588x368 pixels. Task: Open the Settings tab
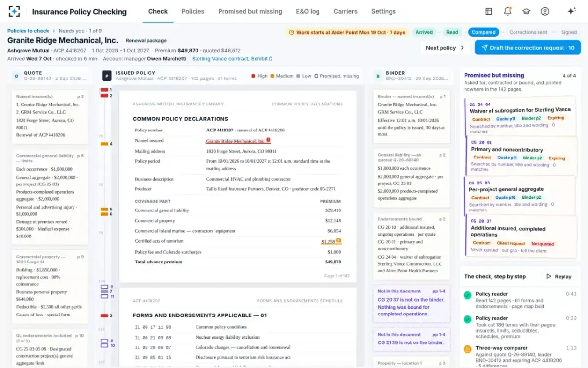click(384, 11)
